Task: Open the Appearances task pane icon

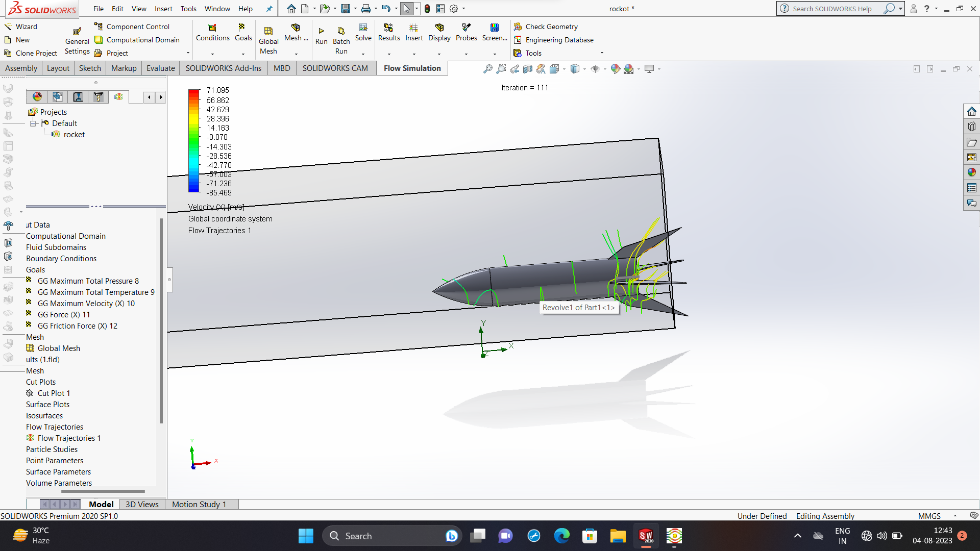Action: pos(971,172)
